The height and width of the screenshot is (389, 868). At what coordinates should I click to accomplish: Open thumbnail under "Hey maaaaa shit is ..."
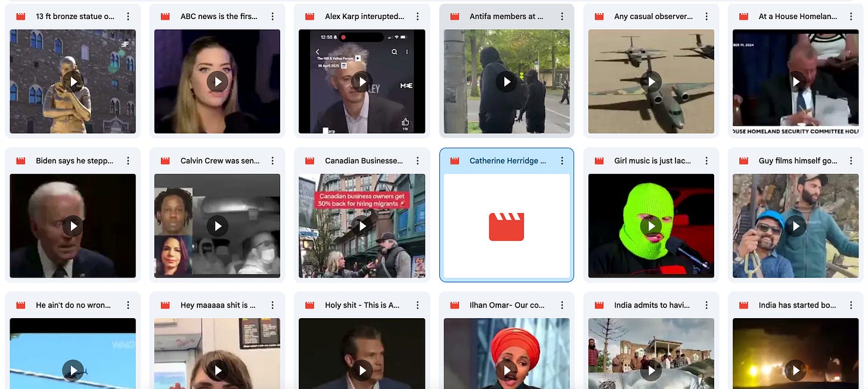point(218,353)
